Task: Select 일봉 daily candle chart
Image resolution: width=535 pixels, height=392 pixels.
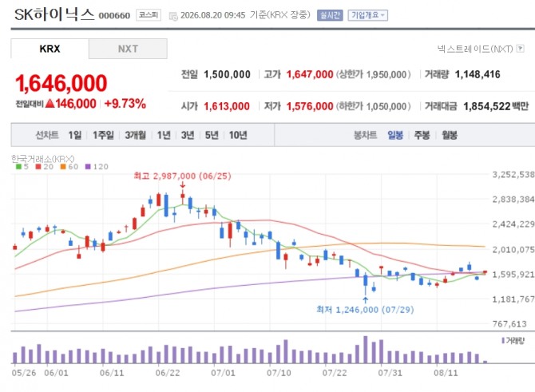Action: (395, 136)
